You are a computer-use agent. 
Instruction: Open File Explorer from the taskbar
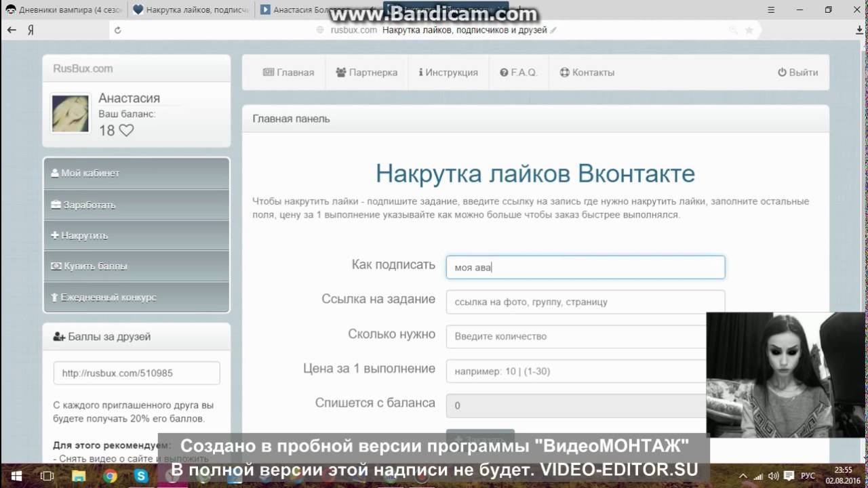click(x=79, y=476)
